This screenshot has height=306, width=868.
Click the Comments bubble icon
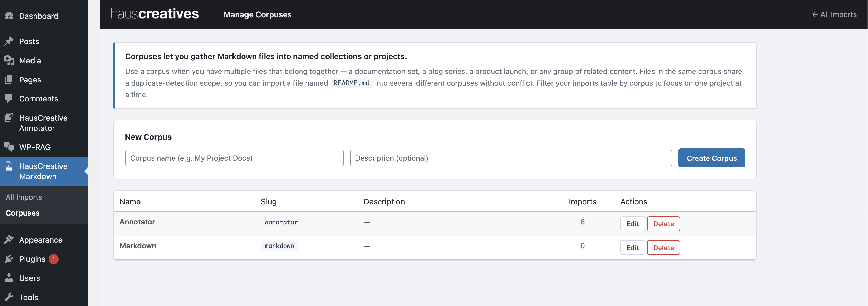(x=9, y=98)
